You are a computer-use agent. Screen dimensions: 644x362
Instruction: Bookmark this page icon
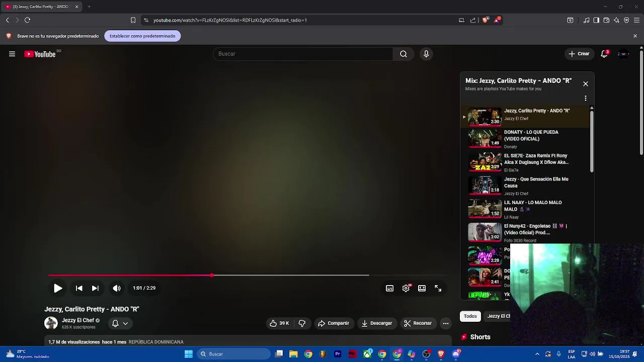point(133,20)
